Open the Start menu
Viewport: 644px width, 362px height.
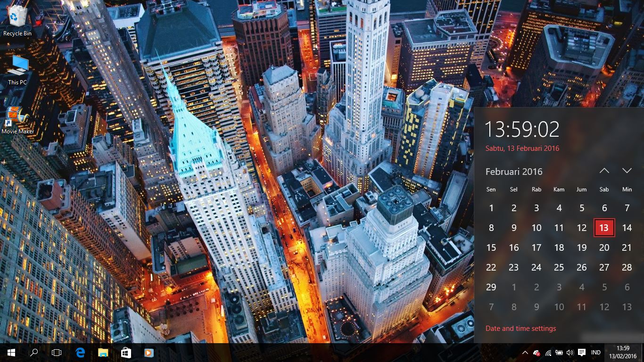click(10, 353)
